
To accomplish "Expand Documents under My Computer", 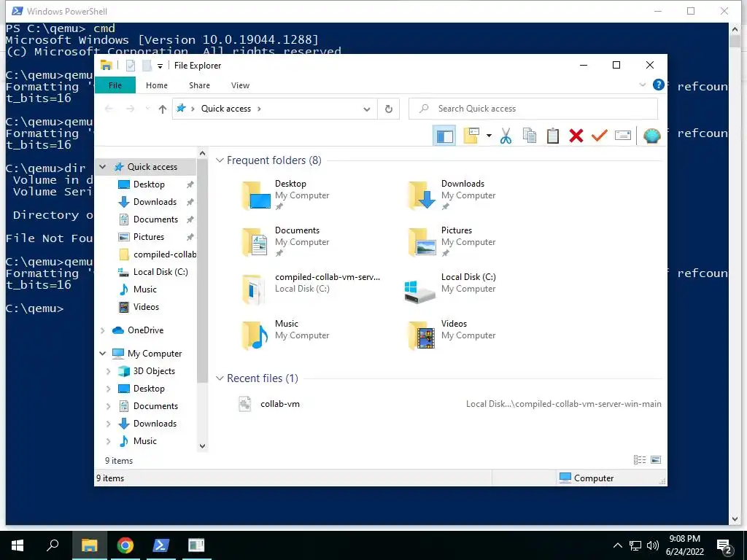I will click(x=109, y=406).
